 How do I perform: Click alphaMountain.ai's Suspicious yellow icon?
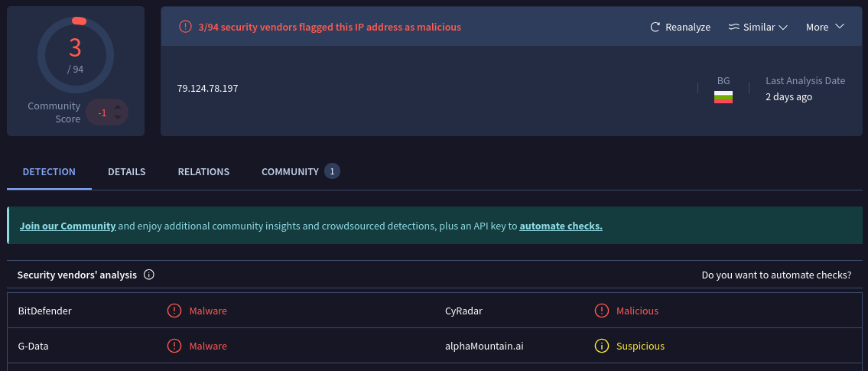point(602,346)
